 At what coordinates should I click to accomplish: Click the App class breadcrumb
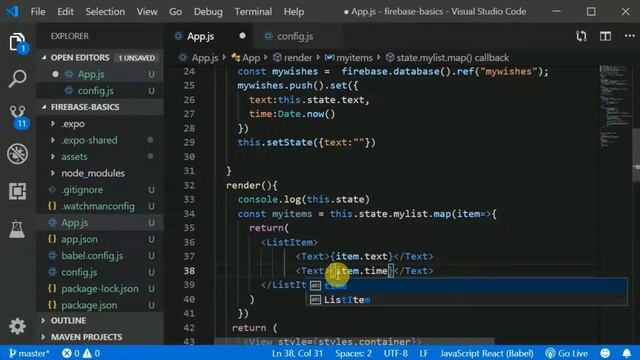click(x=246, y=58)
